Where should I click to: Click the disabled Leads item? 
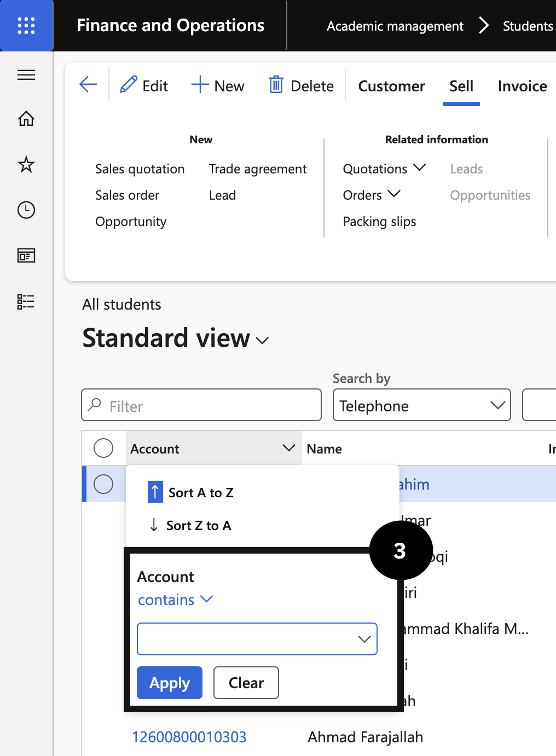(x=466, y=169)
